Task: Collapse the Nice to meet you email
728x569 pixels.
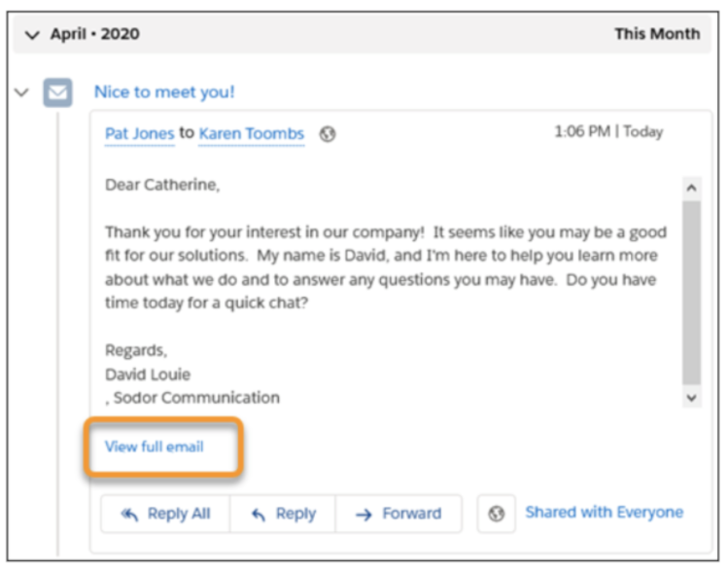Action: 21,92
